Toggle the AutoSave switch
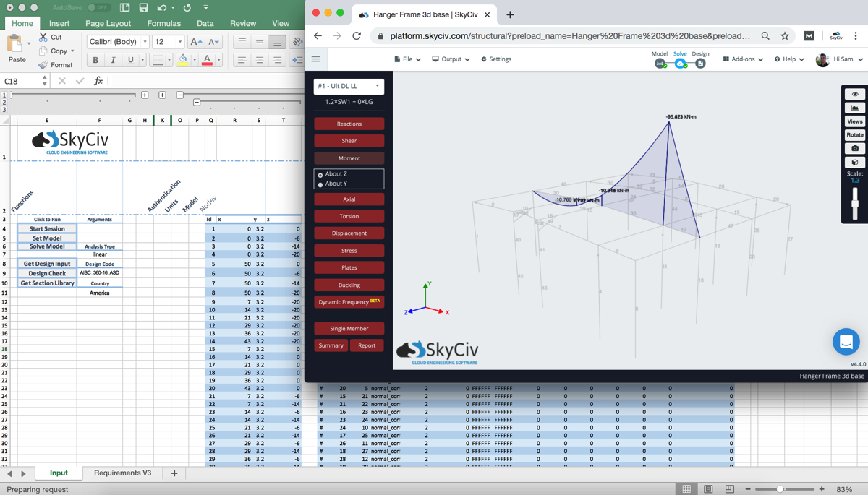This screenshot has height=495, width=868. [98, 7]
